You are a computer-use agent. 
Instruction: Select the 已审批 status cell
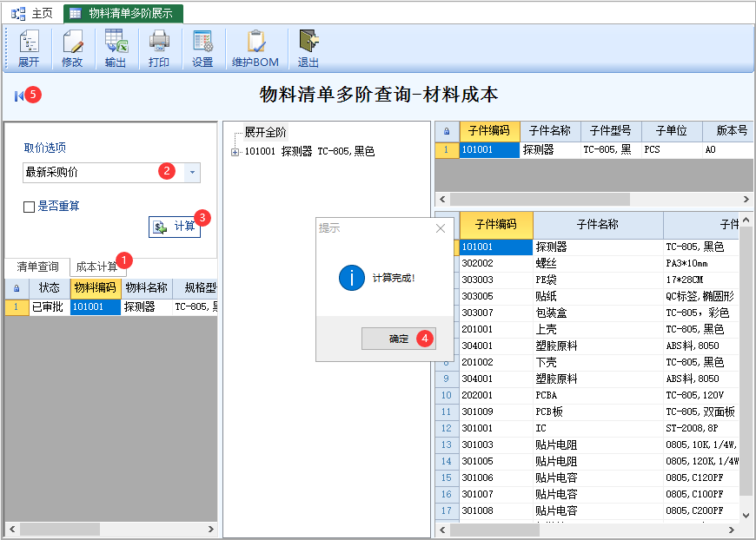coord(49,306)
